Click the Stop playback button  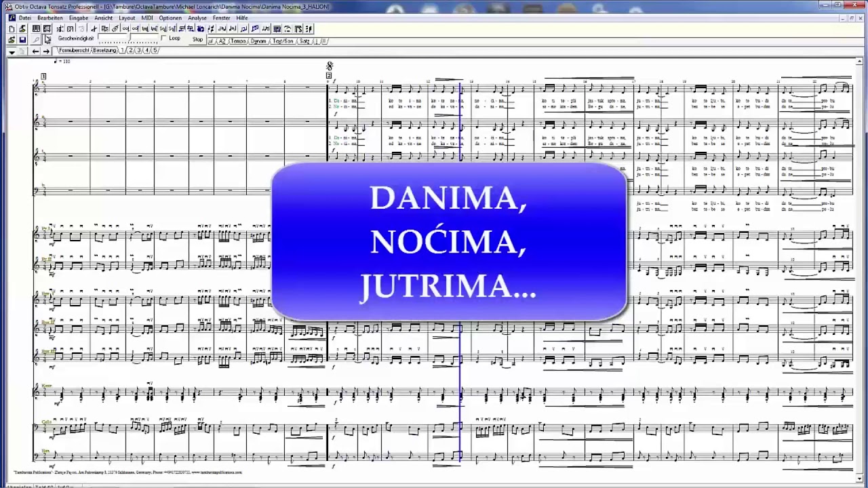pos(197,39)
